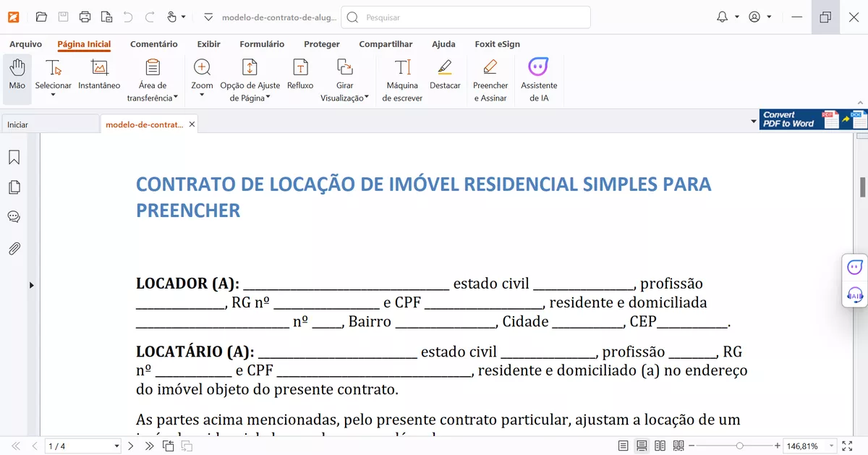The width and height of the screenshot is (868, 455).
Task: Open the Arquivo menu
Action: pyautogui.click(x=25, y=44)
